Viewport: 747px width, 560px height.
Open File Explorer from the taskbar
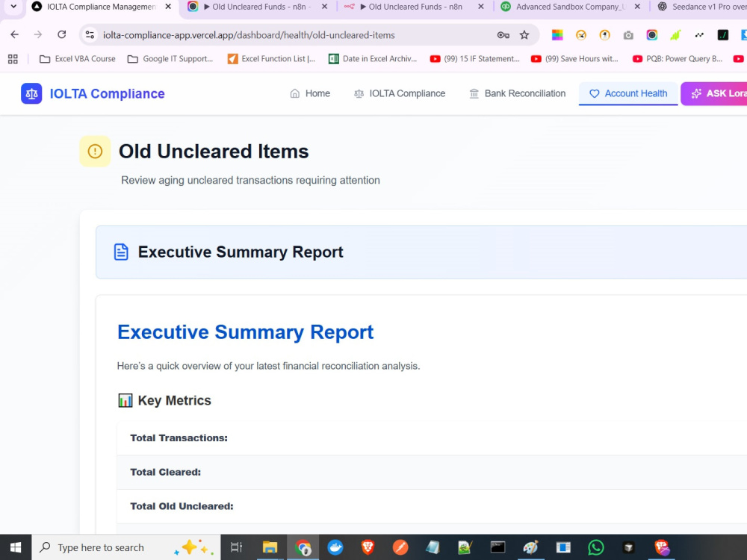point(270,547)
